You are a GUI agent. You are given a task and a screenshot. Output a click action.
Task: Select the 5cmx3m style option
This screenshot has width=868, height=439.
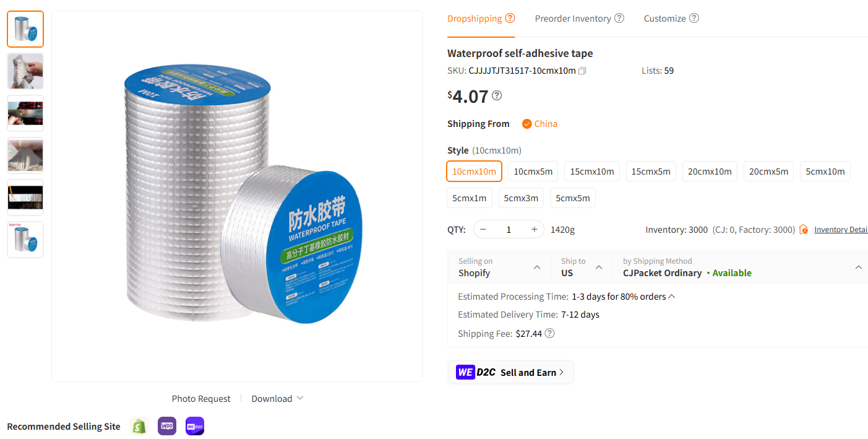click(x=520, y=198)
